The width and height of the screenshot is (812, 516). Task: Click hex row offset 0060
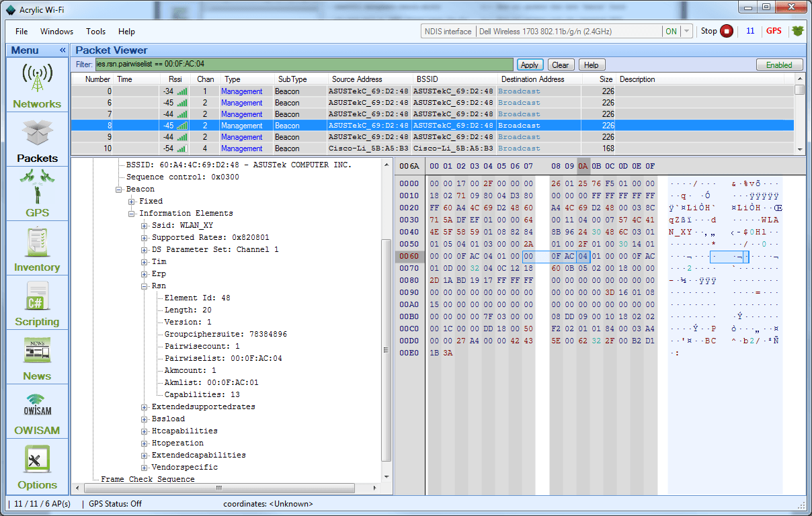click(x=409, y=256)
